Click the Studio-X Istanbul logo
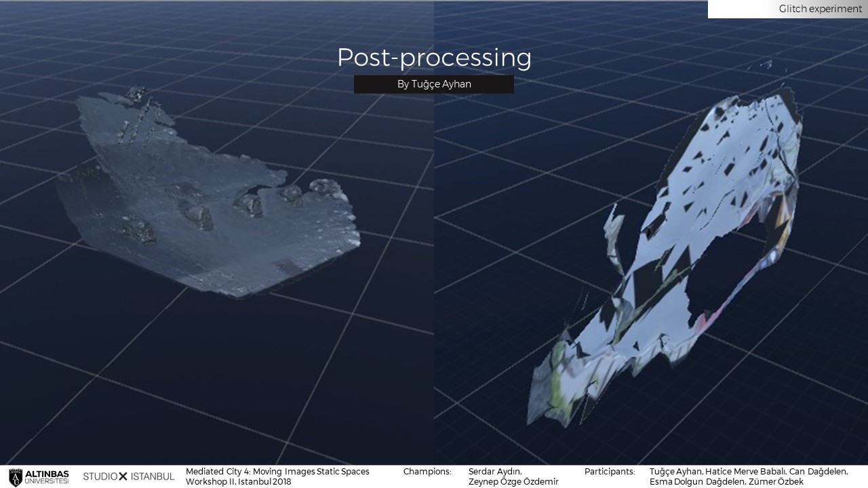This screenshot has width=868, height=488. [x=129, y=476]
